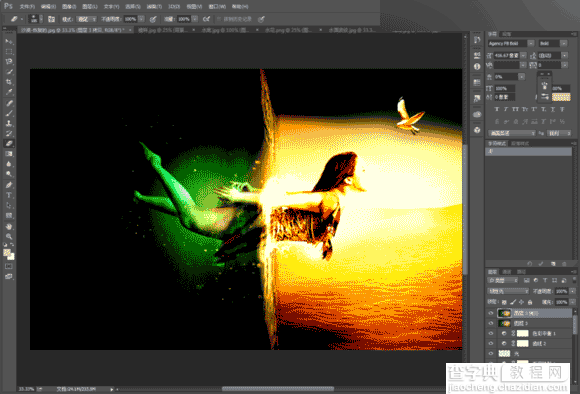Open the font style dropdown Bold

click(564, 44)
